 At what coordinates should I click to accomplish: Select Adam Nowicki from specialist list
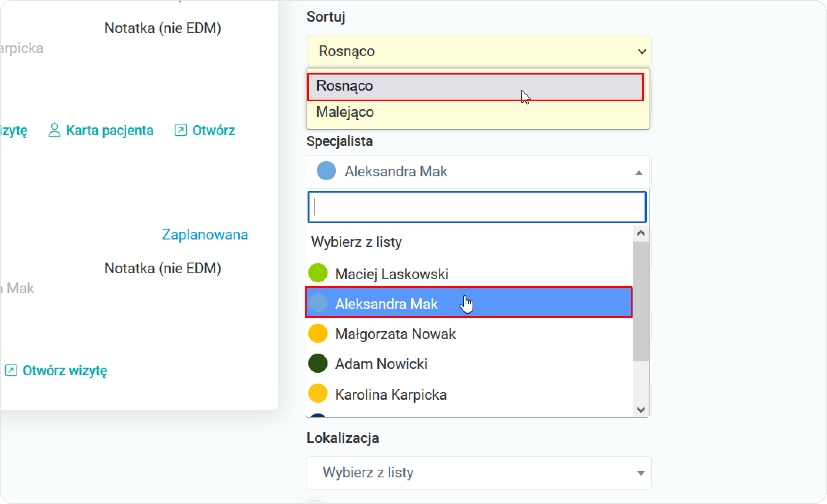coord(469,364)
